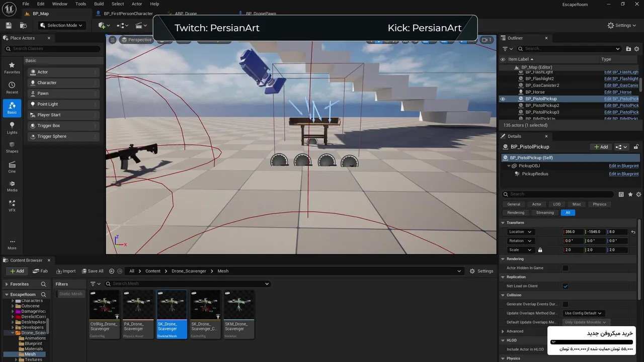Open the Scale type dropdown
The image size is (644, 362).
[520, 250]
